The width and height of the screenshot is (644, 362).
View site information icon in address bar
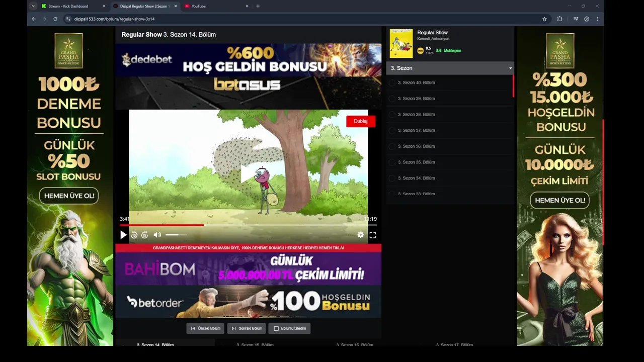(68, 19)
